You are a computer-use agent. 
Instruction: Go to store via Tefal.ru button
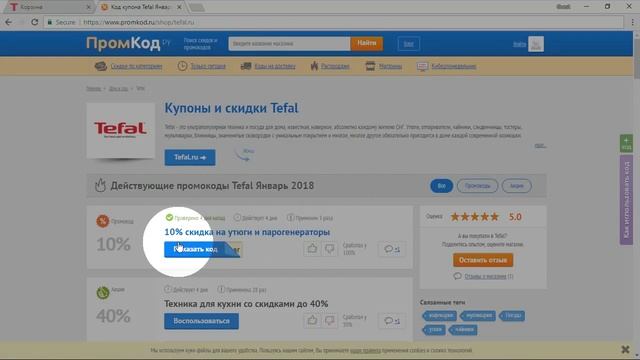(x=190, y=157)
